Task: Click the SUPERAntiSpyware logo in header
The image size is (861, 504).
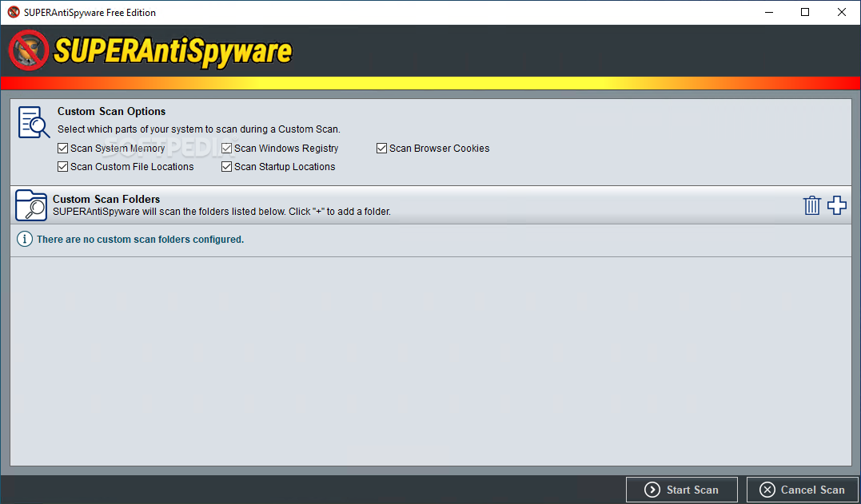Action: click(x=150, y=50)
